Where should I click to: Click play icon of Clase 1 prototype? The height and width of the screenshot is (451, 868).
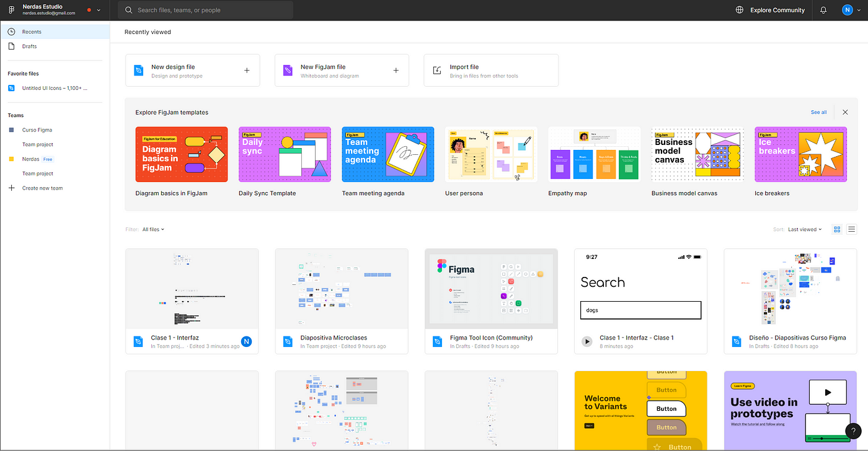587,341
